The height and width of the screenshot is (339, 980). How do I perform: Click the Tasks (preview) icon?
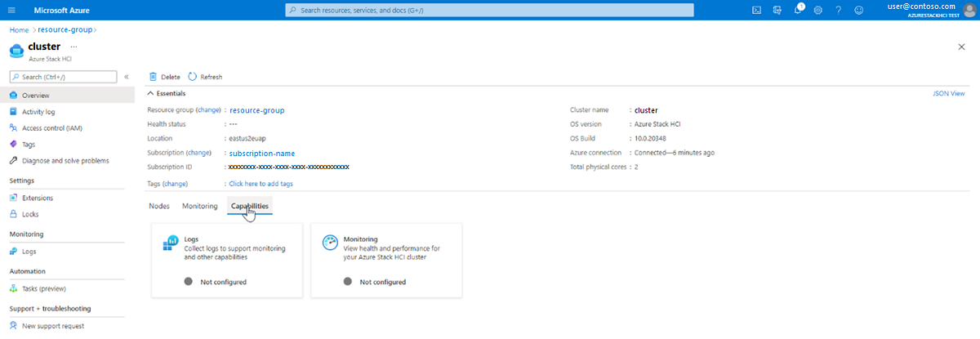point(13,288)
